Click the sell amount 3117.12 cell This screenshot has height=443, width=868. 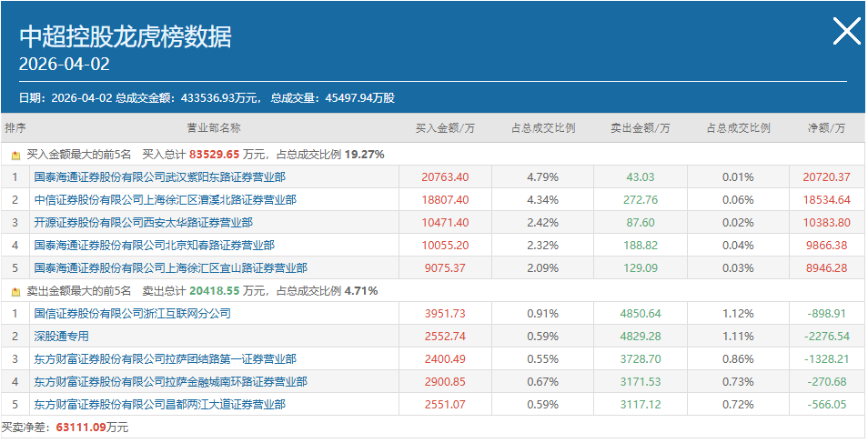click(x=641, y=404)
